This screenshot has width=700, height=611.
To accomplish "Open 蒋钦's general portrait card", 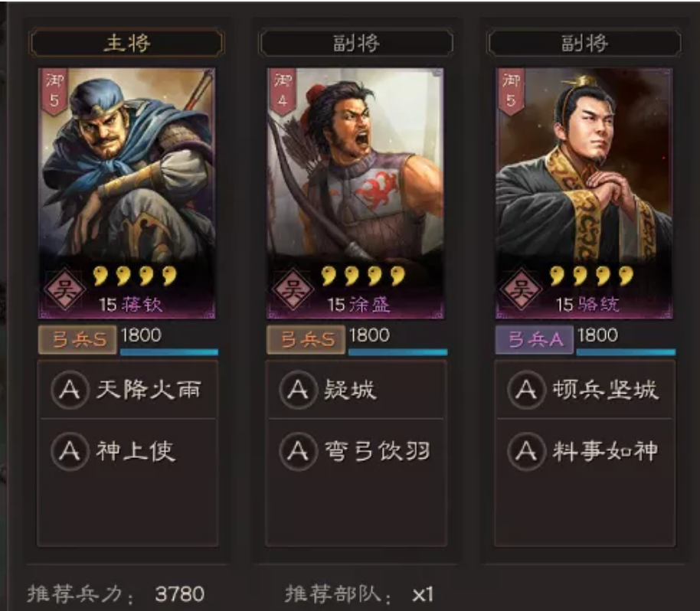I will click(127, 193).
